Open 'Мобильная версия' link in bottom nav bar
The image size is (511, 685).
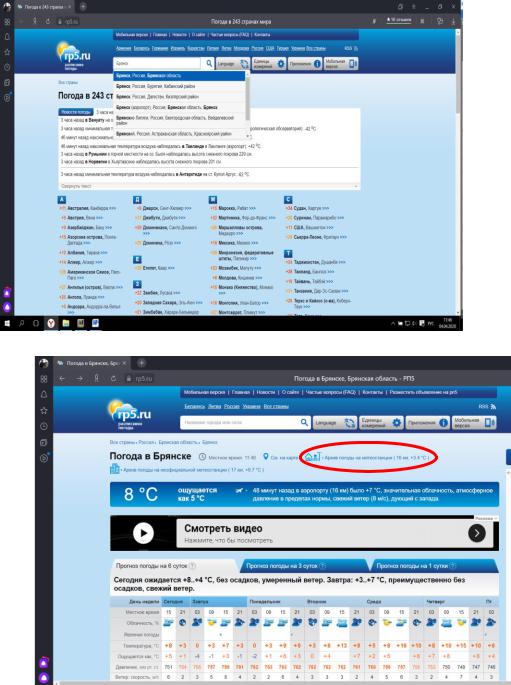pos(204,392)
